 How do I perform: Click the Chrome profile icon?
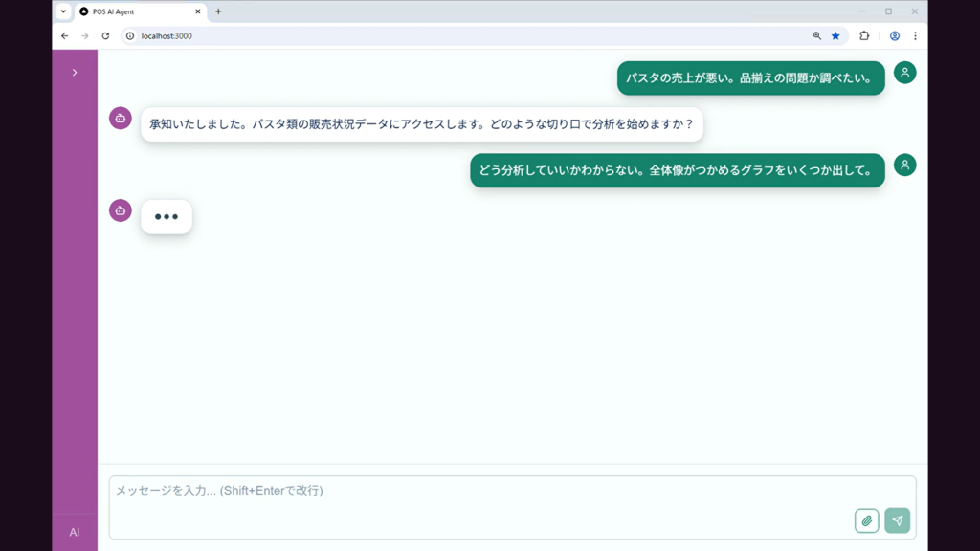point(893,35)
